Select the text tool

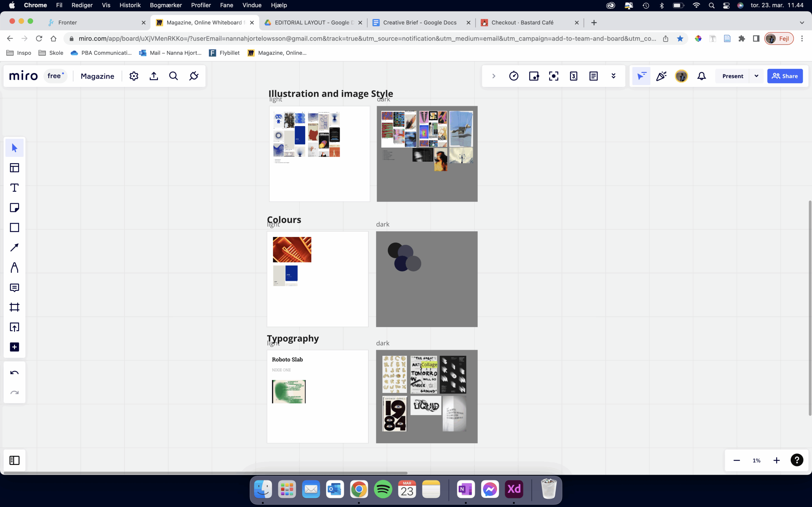[x=14, y=188]
